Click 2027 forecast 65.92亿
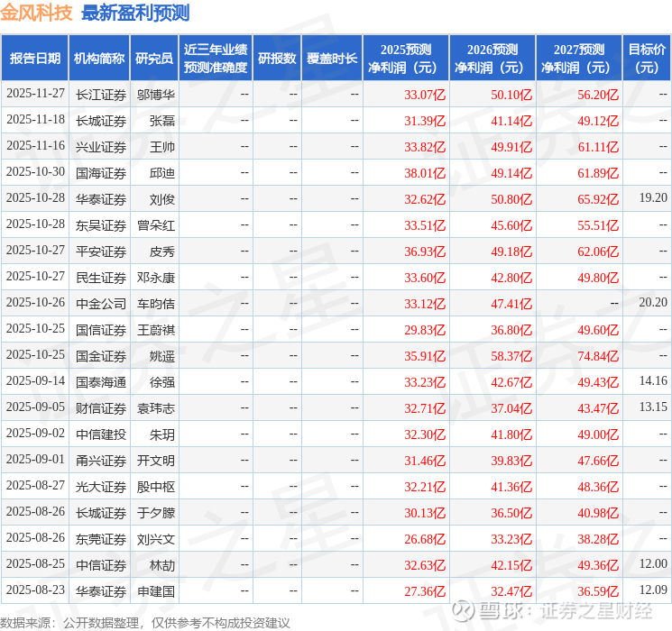This screenshot has height=631, width=672. 598,199
